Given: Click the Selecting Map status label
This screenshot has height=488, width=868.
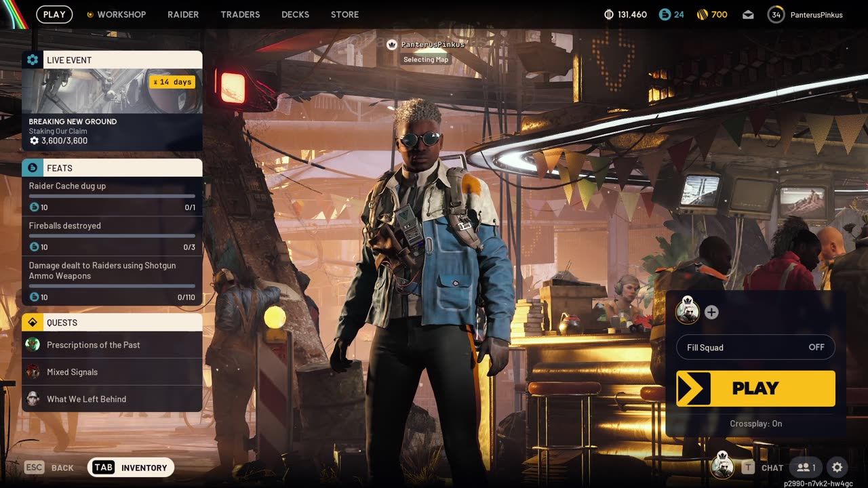Looking at the screenshot, I should tap(426, 60).
